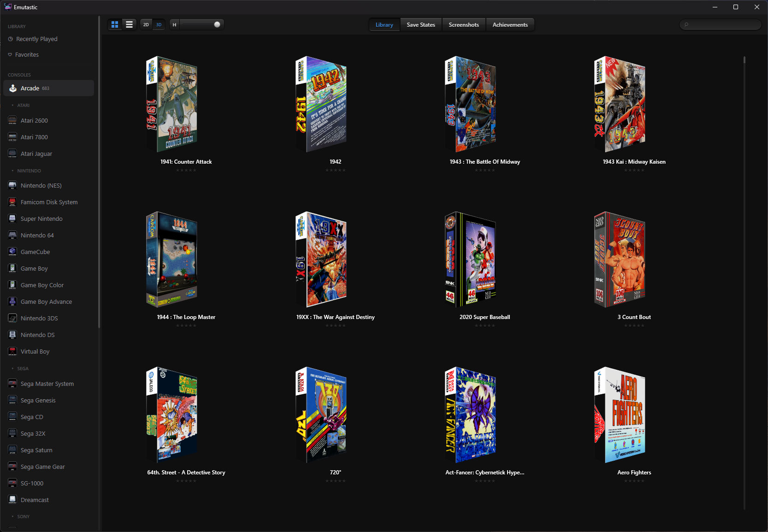Toggle the H horizontal layout button
Viewport: 768px width, 532px height.
(x=174, y=25)
